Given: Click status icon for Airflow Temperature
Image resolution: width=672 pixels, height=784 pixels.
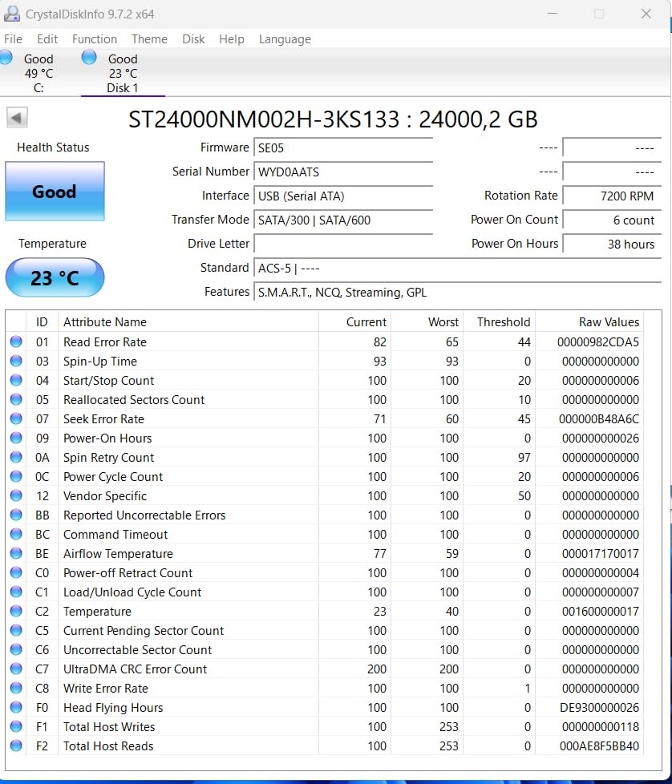Looking at the screenshot, I should (x=16, y=553).
